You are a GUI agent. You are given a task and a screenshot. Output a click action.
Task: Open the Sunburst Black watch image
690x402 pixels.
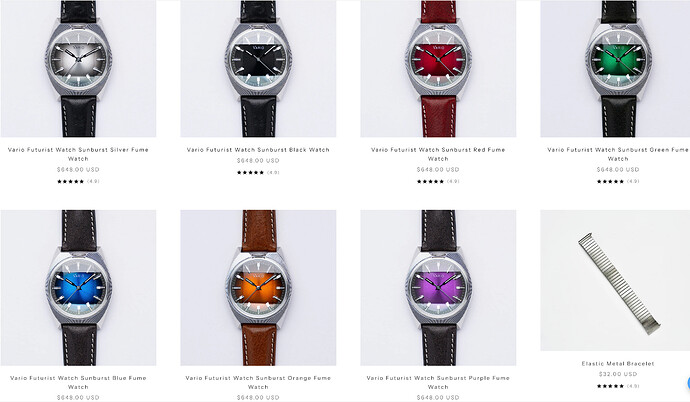click(x=258, y=69)
